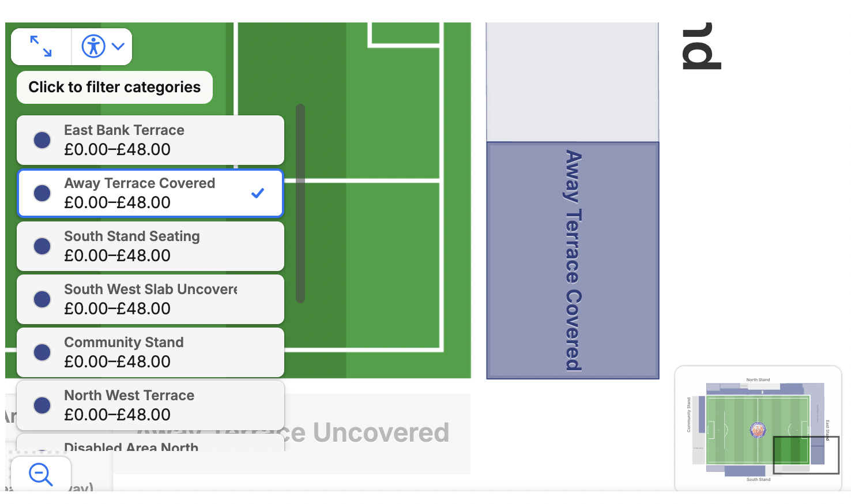
Task: Deselect Away Terrace Covered category filter
Action: click(x=150, y=193)
